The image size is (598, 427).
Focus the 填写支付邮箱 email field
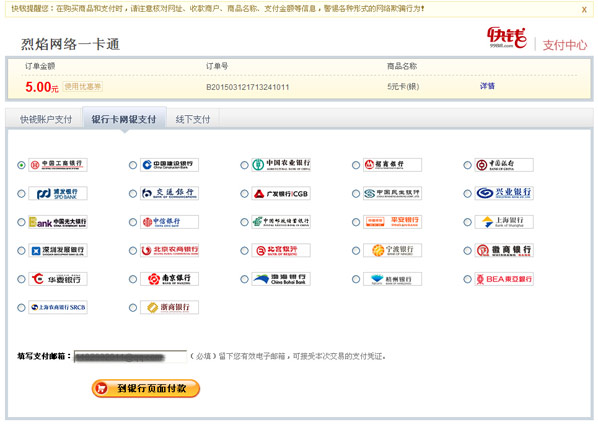(x=130, y=356)
